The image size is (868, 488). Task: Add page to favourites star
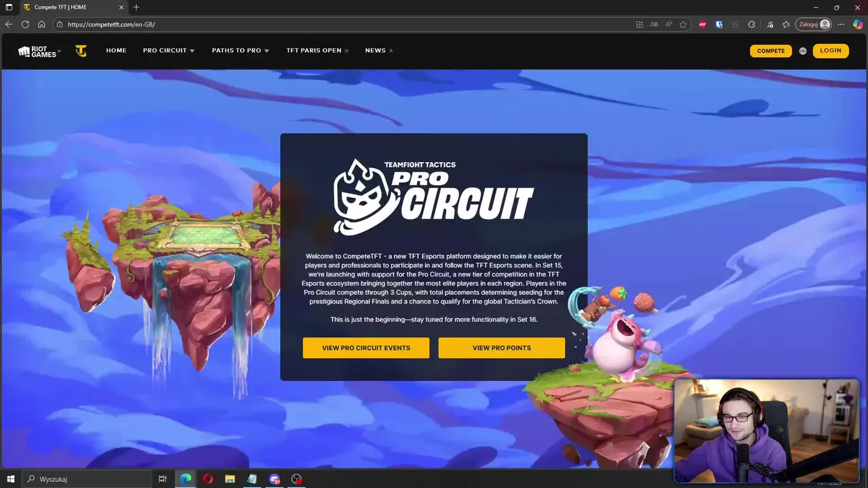(684, 24)
